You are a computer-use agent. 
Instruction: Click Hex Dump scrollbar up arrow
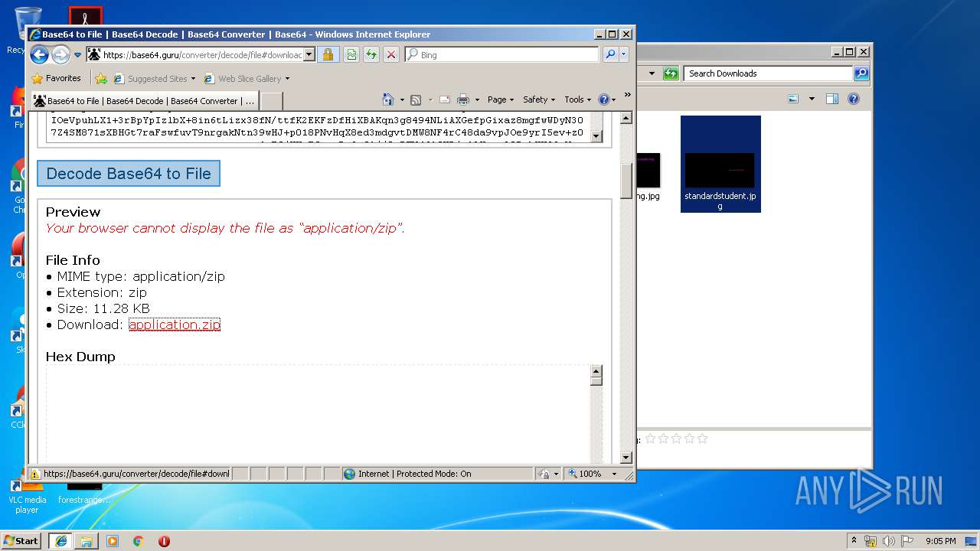[596, 371]
